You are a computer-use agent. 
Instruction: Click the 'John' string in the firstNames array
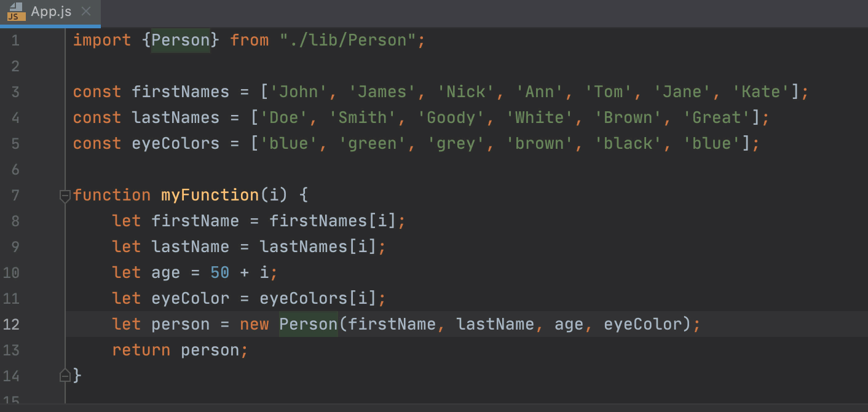click(x=298, y=91)
